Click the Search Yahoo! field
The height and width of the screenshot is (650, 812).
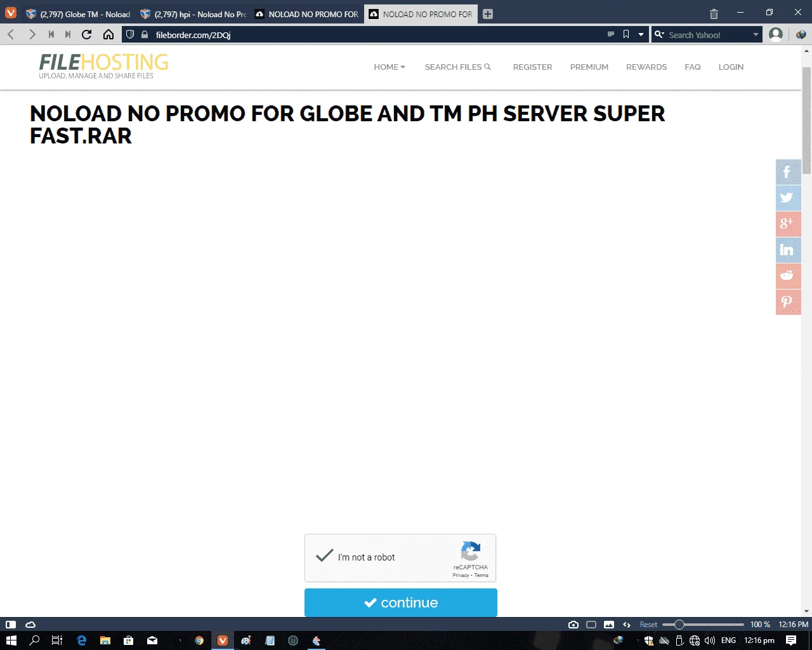pos(708,34)
